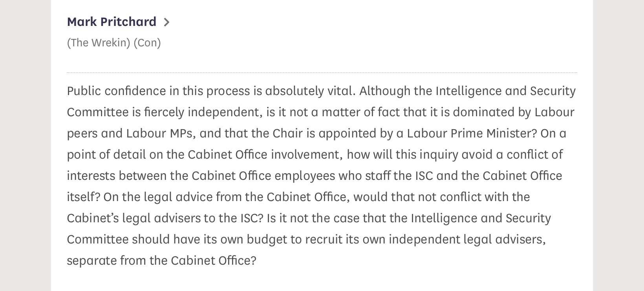Click the opening words "Public confidence"
The width and height of the screenshot is (644, 291).
click(116, 91)
